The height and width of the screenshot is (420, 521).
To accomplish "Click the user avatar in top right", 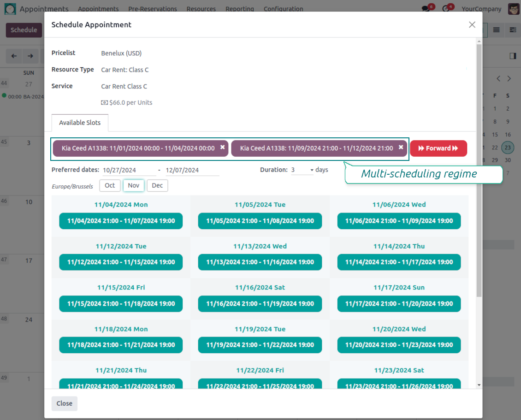I will tap(513, 9).
